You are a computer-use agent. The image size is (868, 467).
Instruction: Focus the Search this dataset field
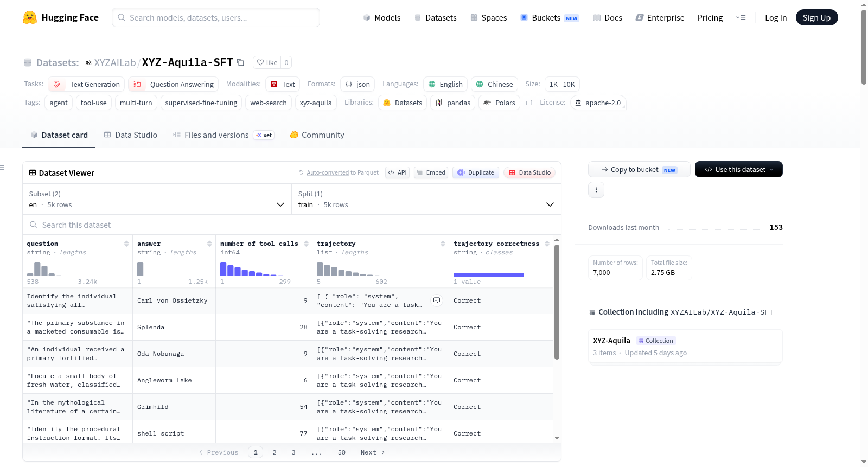[x=292, y=225]
